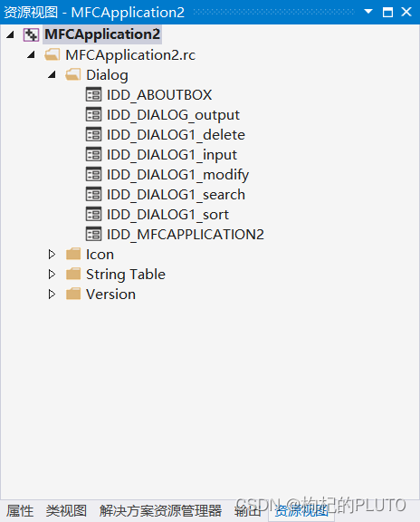
Task: Click the MFCApplication2 project root icon
Action: [x=31, y=34]
